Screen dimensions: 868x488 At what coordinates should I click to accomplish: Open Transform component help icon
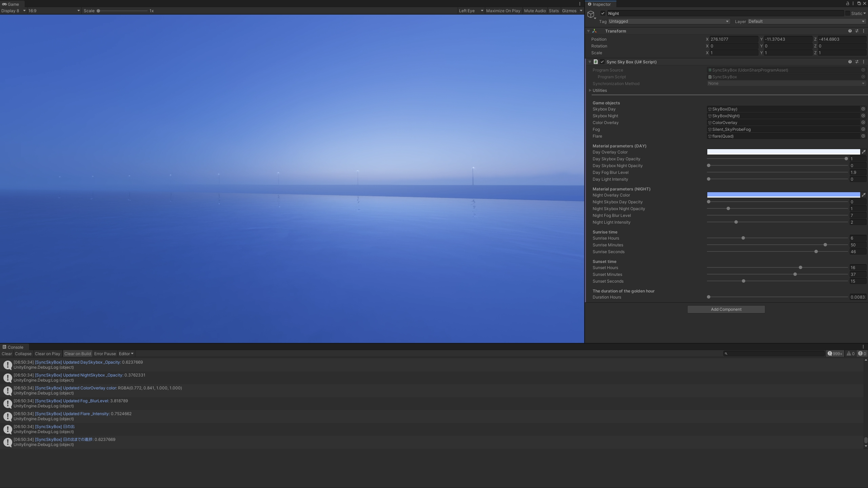[x=850, y=31]
